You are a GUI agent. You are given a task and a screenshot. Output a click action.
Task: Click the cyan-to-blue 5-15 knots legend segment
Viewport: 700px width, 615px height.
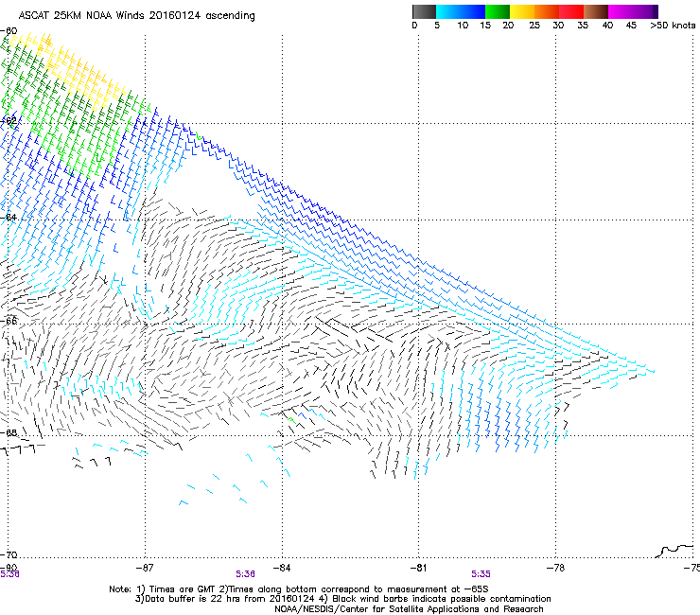coord(461,11)
